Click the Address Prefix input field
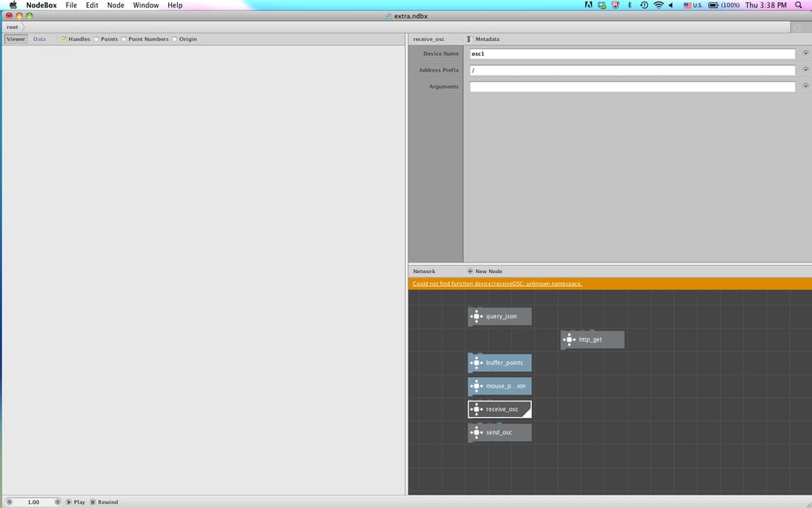Image resolution: width=812 pixels, height=508 pixels. 633,70
